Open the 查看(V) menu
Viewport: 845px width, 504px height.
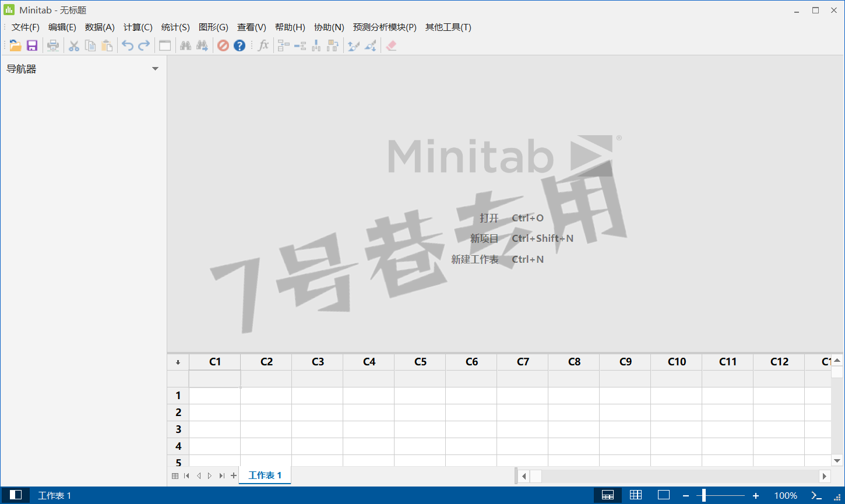[x=252, y=27]
